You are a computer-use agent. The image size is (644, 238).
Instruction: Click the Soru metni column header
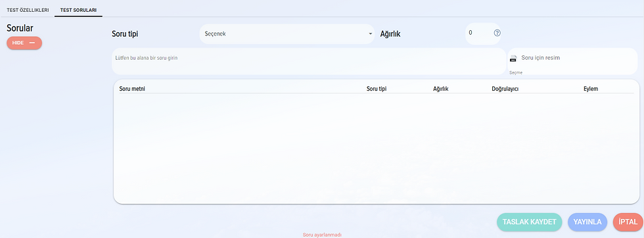pos(132,89)
